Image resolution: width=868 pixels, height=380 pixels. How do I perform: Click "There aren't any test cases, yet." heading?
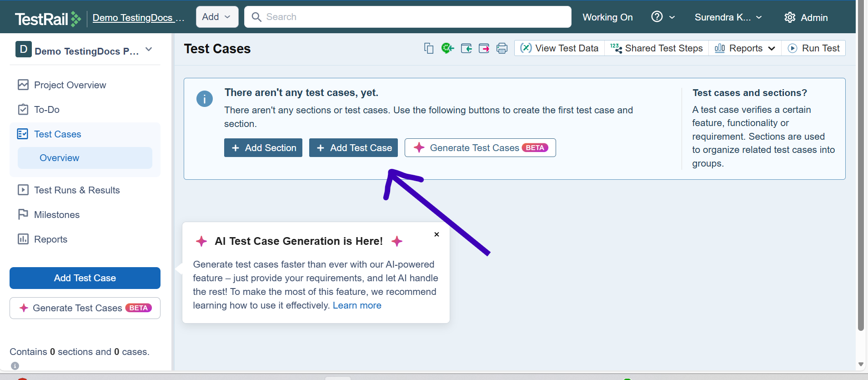pyautogui.click(x=301, y=92)
